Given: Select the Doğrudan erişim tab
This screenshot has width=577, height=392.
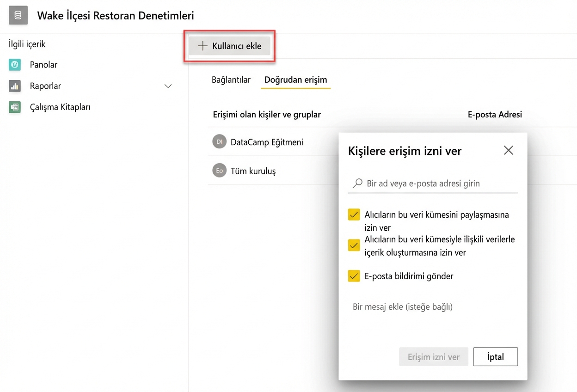Looking at the screenshot, I should (295, 80).
